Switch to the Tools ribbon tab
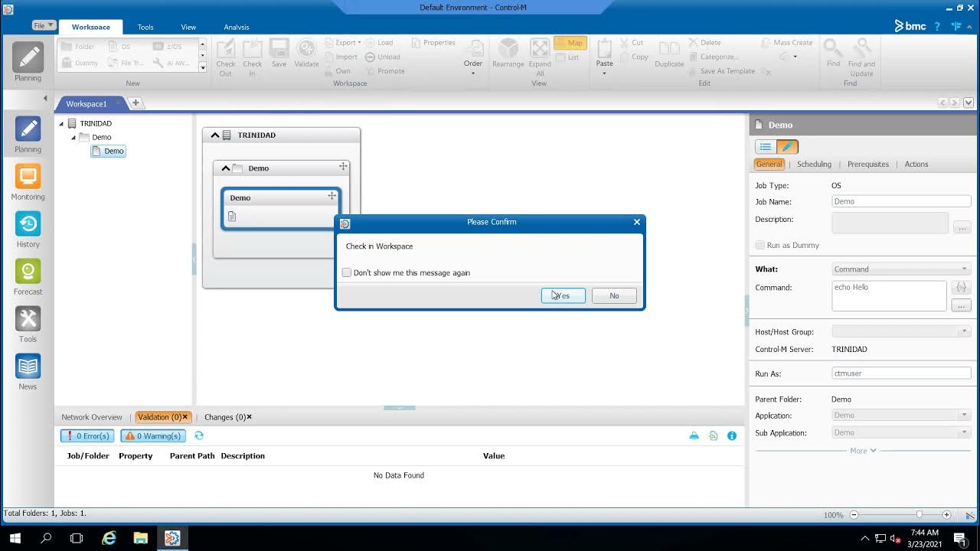The height and width of the screenshot is (551, 980). (145, 27)
